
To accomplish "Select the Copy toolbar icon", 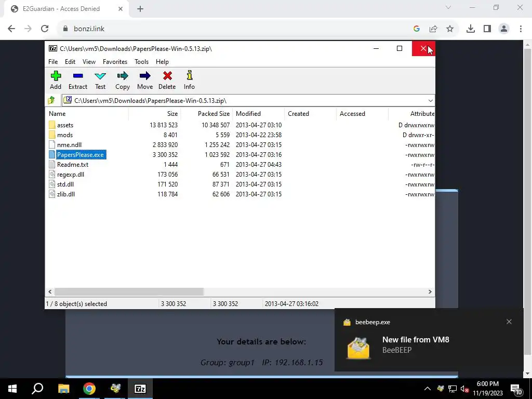I will (123, 76).
